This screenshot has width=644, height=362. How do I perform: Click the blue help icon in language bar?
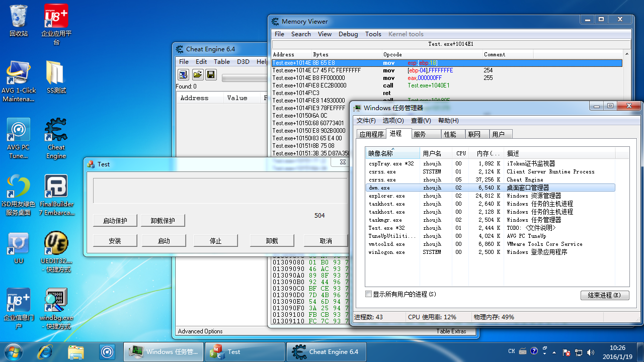[x=534, y=351]
